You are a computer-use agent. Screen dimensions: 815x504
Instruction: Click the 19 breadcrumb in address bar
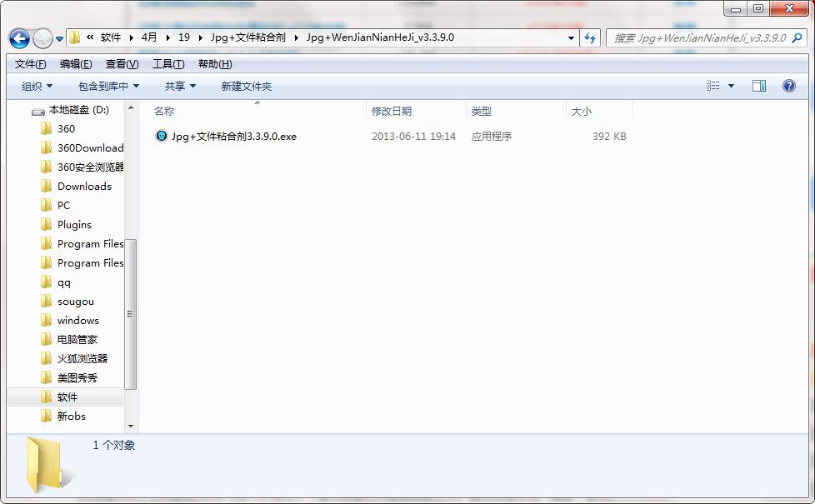click(184, 37)
